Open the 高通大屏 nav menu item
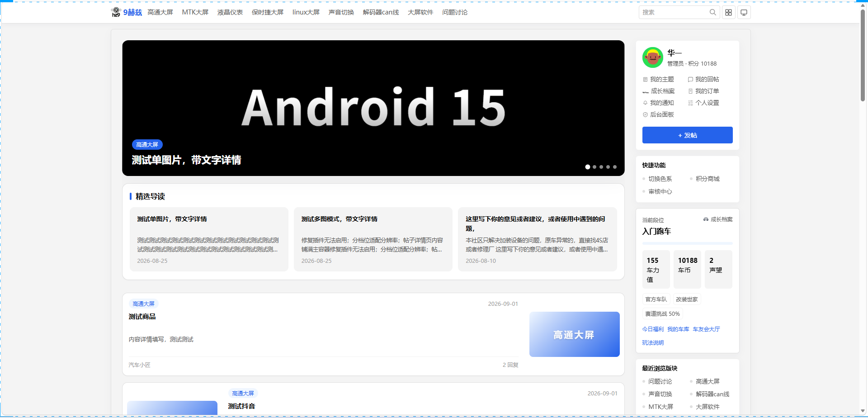The width and height of the screenshot is (868, 418). point(160,12)
